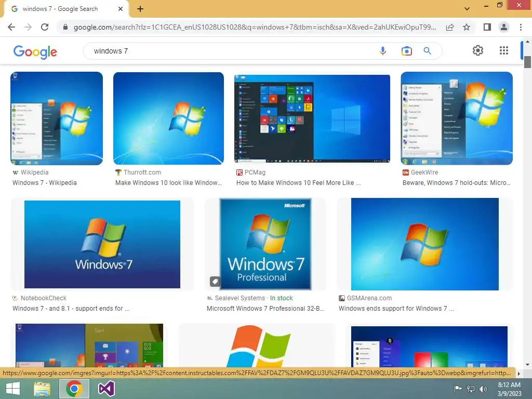This screenshot has height=399, width=532.
Task: Open Windows ends support for Windows 7 link
Action: [396, 309]
